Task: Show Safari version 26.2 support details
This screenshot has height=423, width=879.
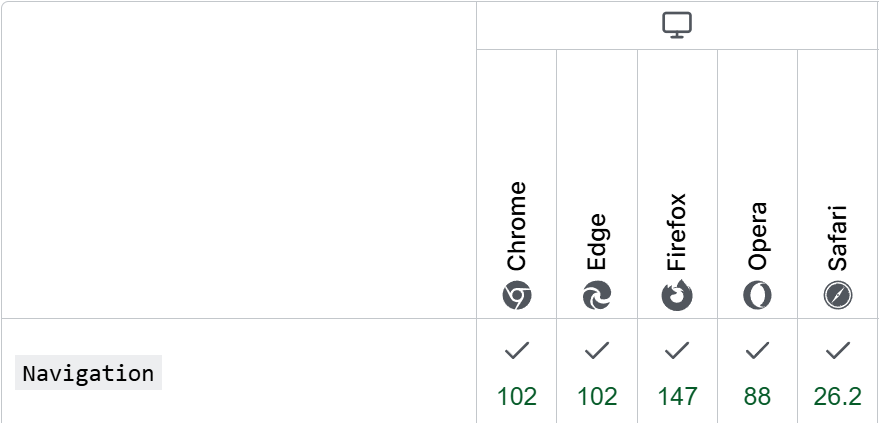Action: click(838, 397)
